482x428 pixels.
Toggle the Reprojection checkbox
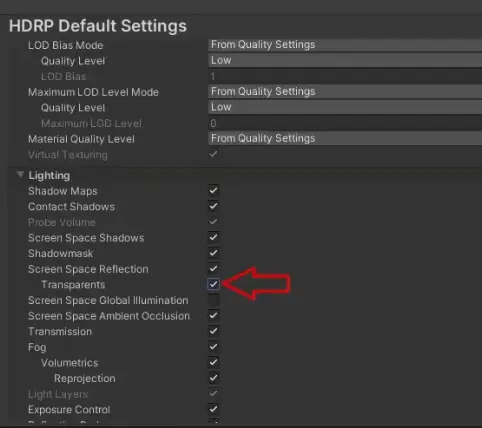pos(213,378)
